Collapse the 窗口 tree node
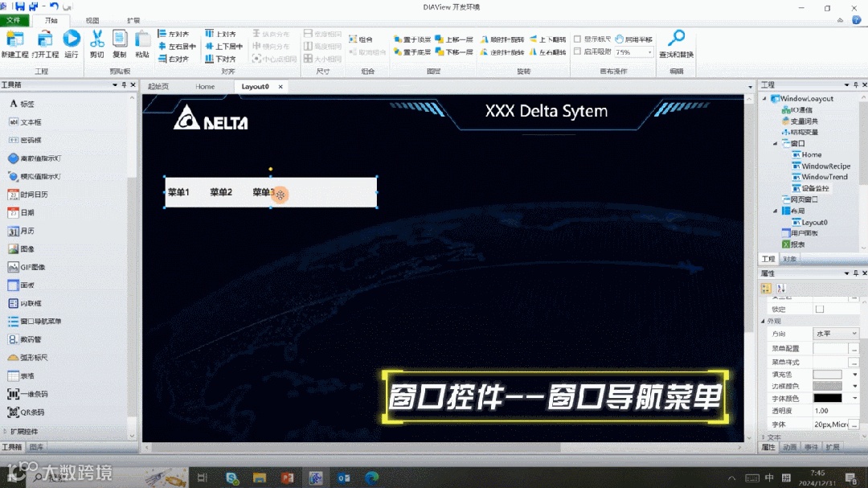 (x=776, y=143)
